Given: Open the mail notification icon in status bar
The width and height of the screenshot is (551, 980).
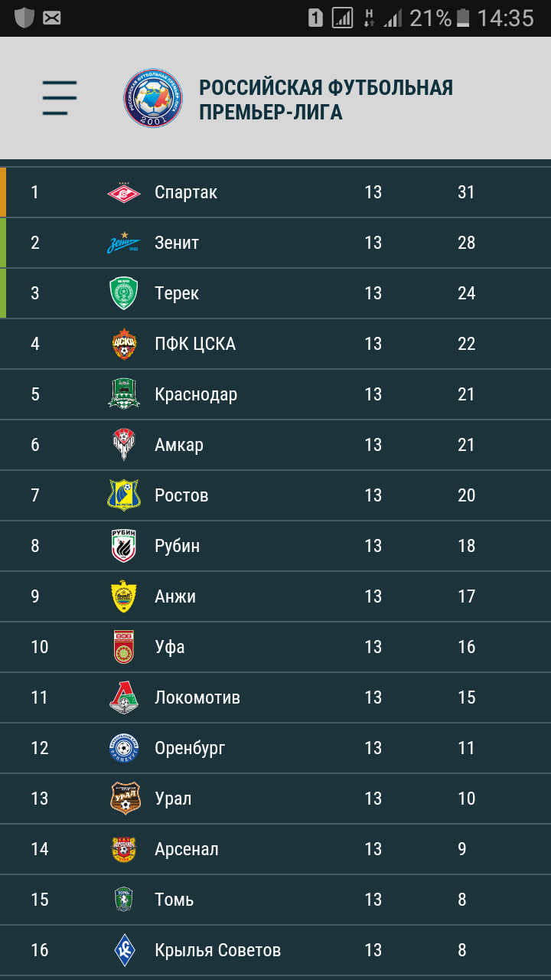Looking at the screenshot, I should point(52,18).
